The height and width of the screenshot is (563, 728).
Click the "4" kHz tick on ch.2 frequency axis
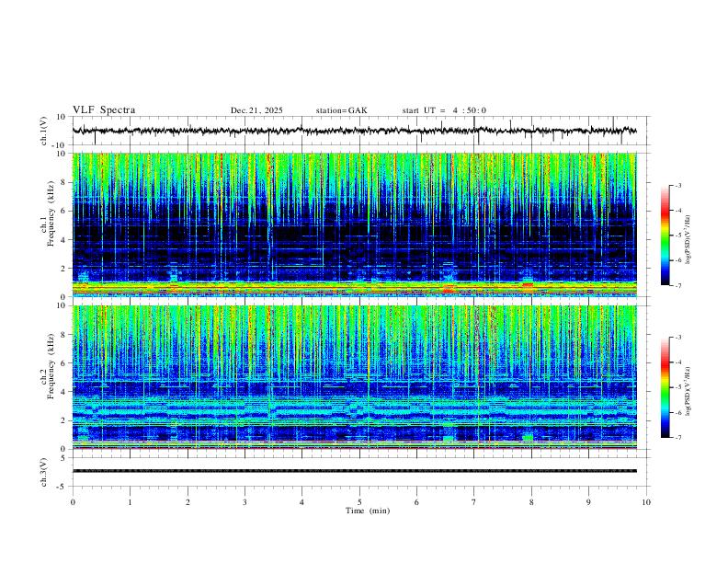(63, 392)
